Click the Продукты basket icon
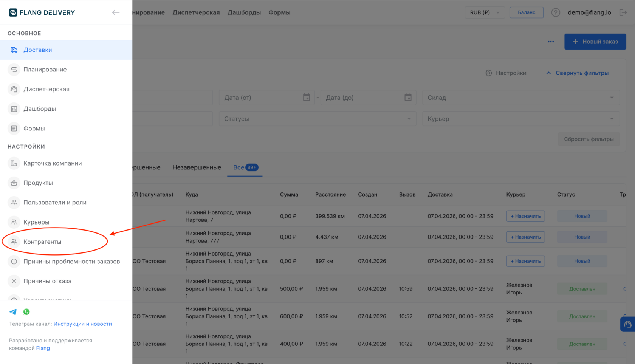This screenshot has height=364, width=635. pos(14,183)
